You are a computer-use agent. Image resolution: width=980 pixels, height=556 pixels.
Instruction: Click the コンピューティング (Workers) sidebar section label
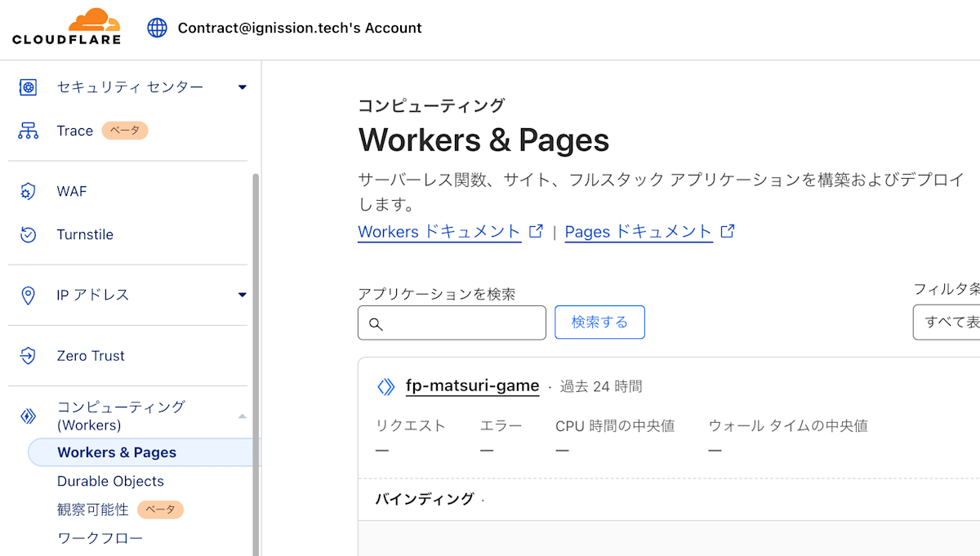[121, 416]
